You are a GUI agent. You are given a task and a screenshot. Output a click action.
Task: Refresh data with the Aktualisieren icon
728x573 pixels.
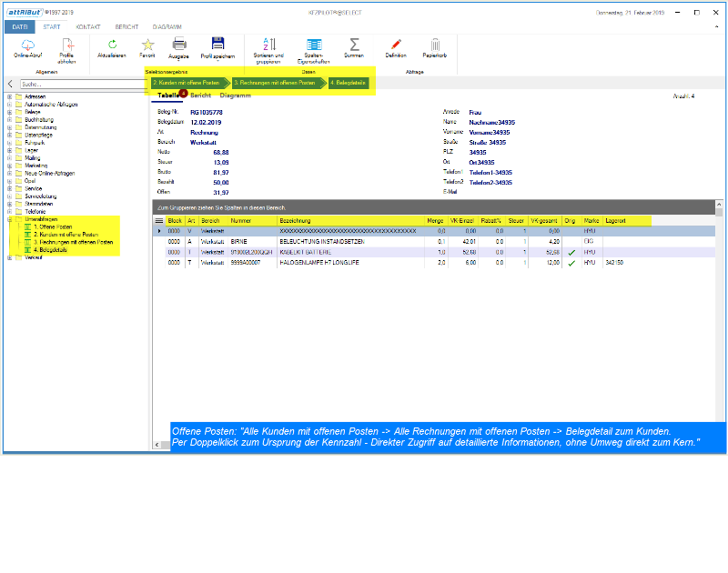point(111,44)
